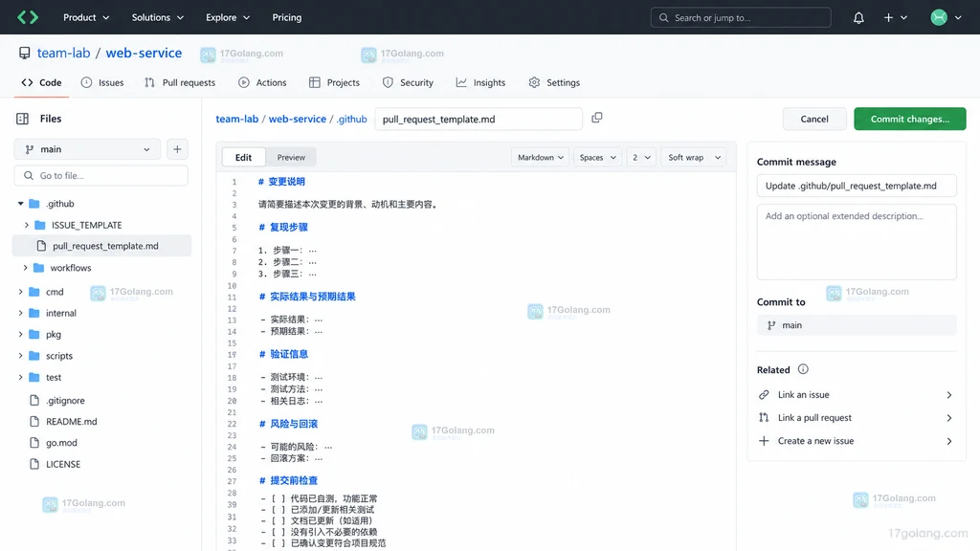980x551 pixels.
Task: Focus the optional extended description box
Action: 857,242
